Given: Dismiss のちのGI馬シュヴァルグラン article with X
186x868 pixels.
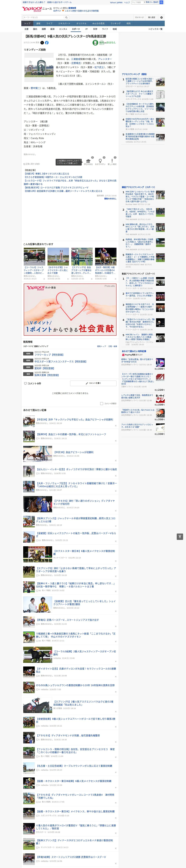Looking at the screenshot, I should coord(116,692).
